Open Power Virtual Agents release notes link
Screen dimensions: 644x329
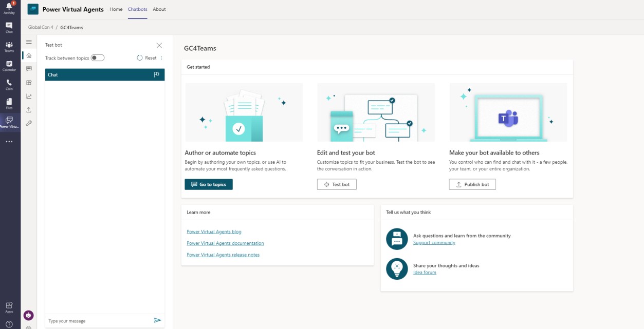223,255
